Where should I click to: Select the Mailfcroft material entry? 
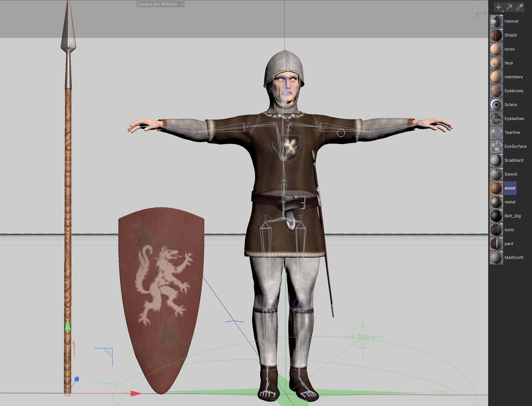coord(514,257)
